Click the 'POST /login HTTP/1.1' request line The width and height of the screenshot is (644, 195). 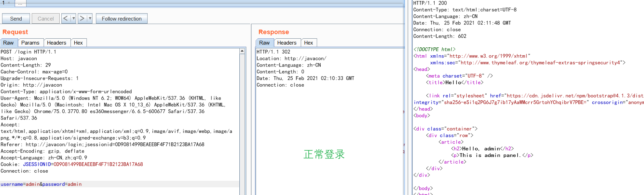[x=28, y=52]
